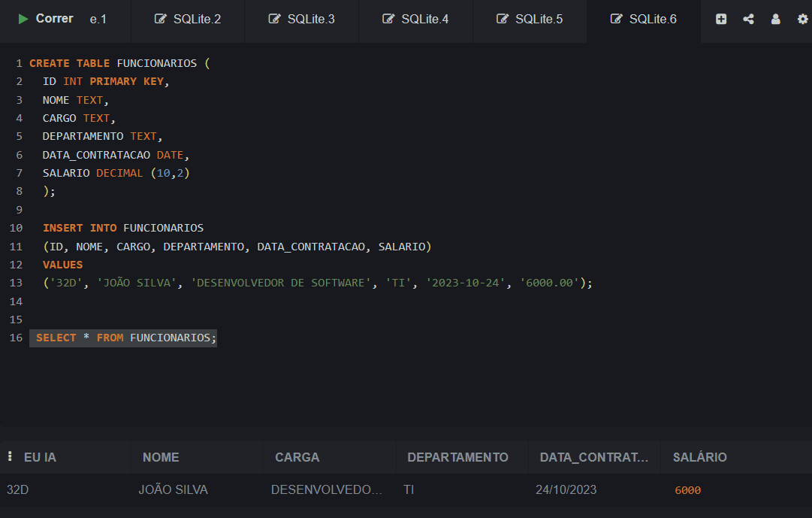Click the column list line starting with (ID, NOME
Viewport: 812px width, 518px height.
pyautogui.click(x=237, y=247)
